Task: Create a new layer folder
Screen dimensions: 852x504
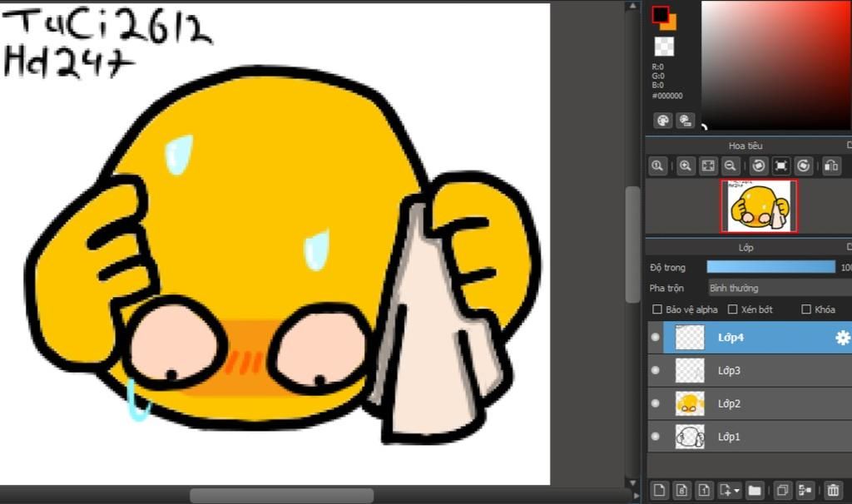Action: pyautogui.click(x=754, y=491)
